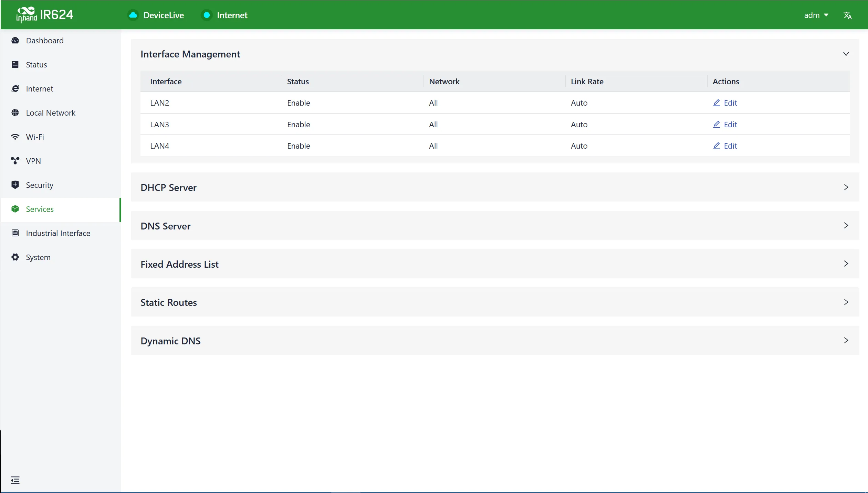Expand the Dynamic DNS section
Screen dimensions: 868x493
[x=846, y=340]
